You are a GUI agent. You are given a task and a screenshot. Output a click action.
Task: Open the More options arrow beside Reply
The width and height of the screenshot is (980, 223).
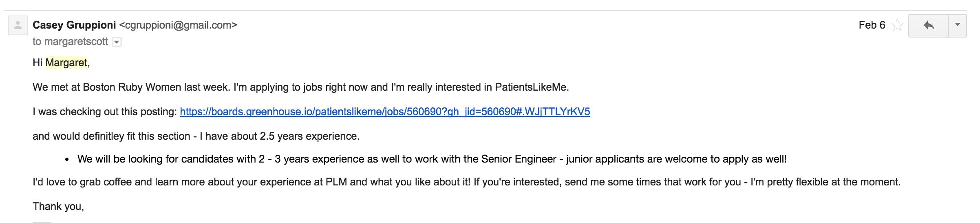pyautogui.click(x=958, y=26)
